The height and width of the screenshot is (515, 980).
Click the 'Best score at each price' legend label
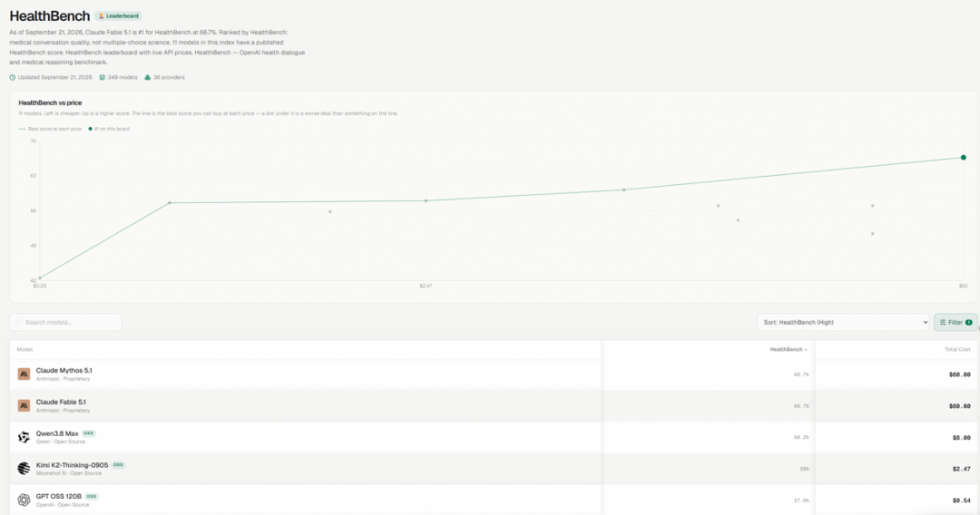tap(55, 129)
